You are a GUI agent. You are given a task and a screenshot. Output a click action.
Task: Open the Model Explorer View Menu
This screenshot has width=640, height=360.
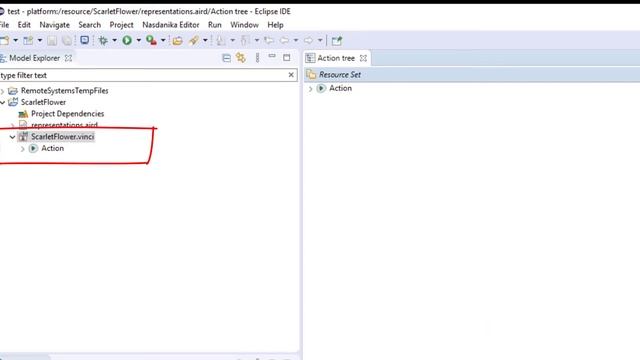tap(257, 58)
